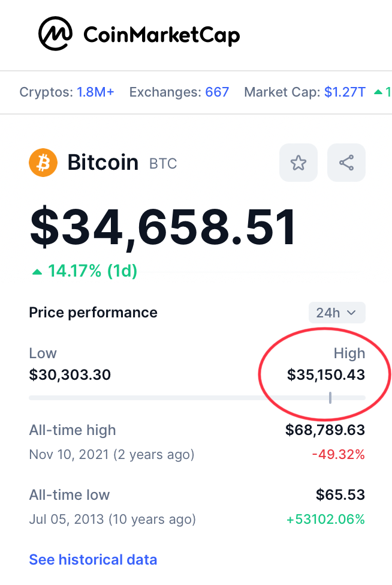392x585 pixels.
Task: Click the all-time high $68,789.63 value
Action: pyautogui.click(x=325, y=430)
